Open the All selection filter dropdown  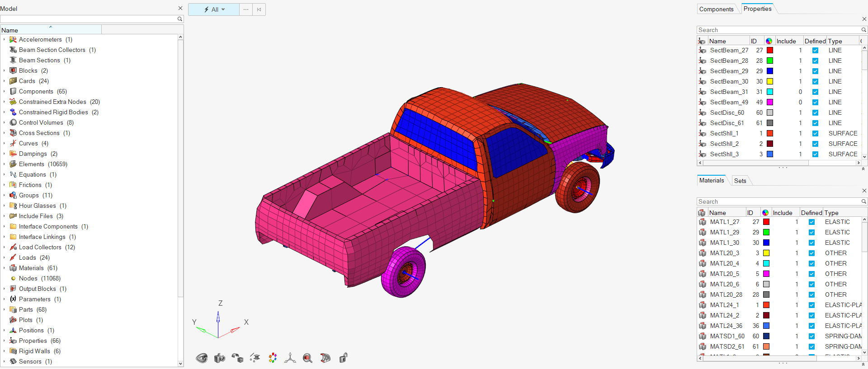point(214,9)
